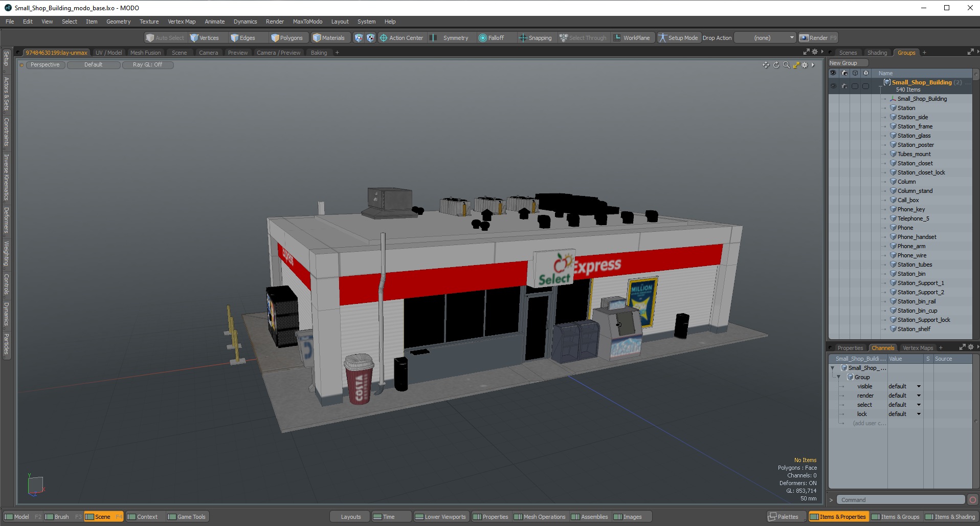Click viewport pan (move) icon

point(766,65)
